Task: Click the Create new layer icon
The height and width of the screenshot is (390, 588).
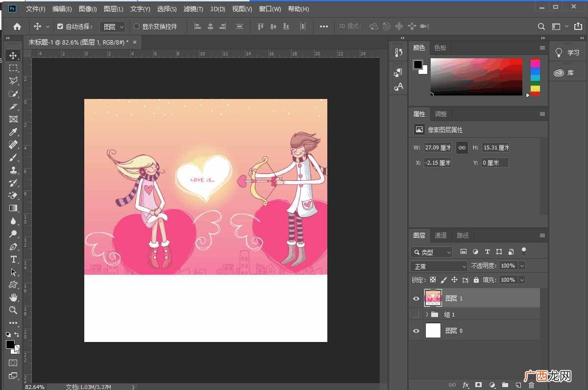Action: pos(518,385)
